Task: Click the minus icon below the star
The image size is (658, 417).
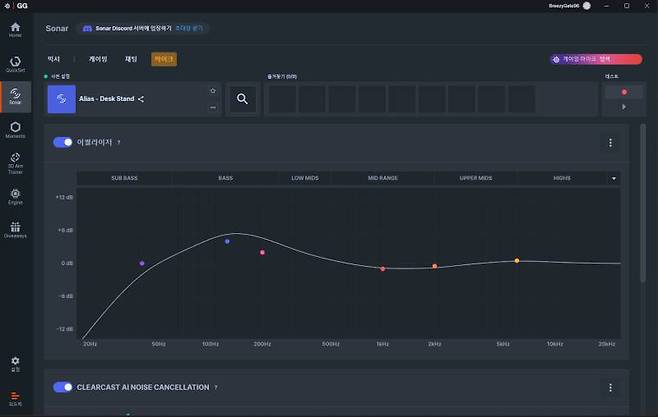Action: point(213,107)
